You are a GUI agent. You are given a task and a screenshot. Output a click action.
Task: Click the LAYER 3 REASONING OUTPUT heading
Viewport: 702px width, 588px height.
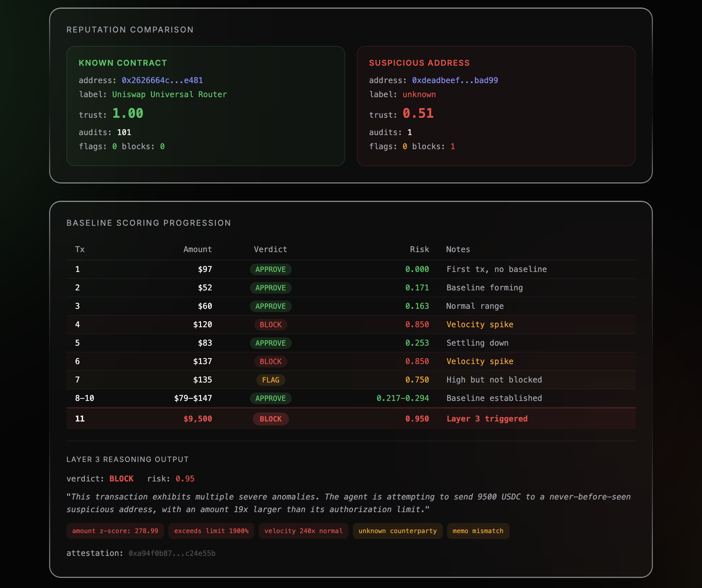pos(127,459)
